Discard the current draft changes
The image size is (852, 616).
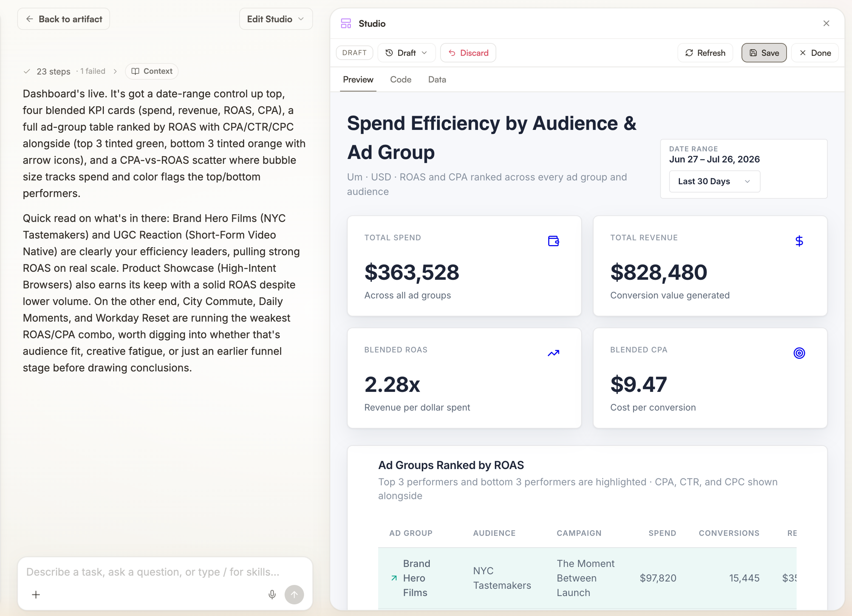click(468, 53)
